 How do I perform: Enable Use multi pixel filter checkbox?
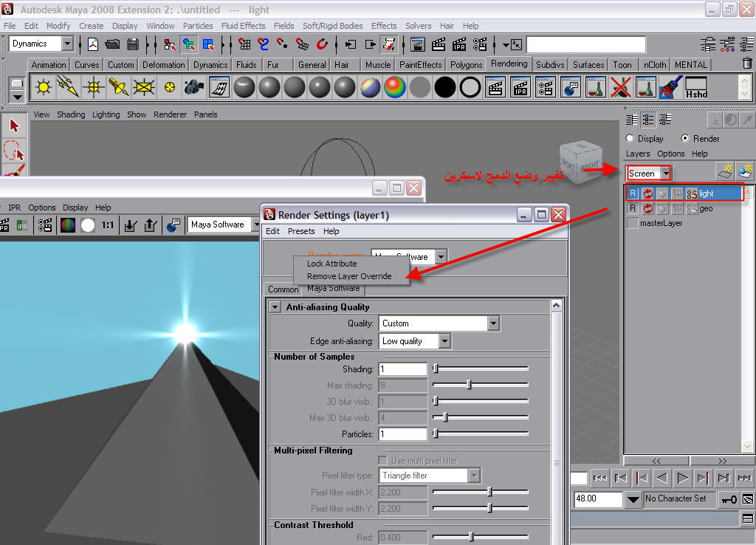tap(383, 460)
